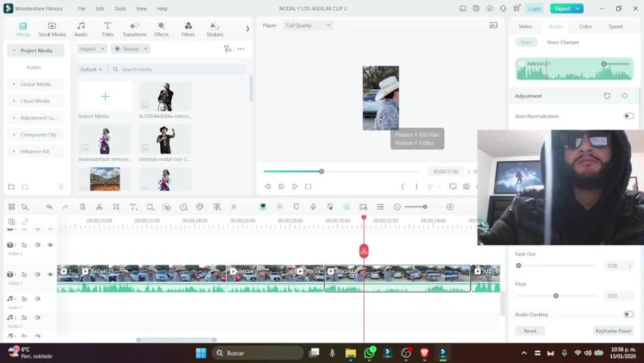The width and height of the screenshot is (644, 363).
Task: Toggle the Audio Ducking switch
Action: coord(628,314)
